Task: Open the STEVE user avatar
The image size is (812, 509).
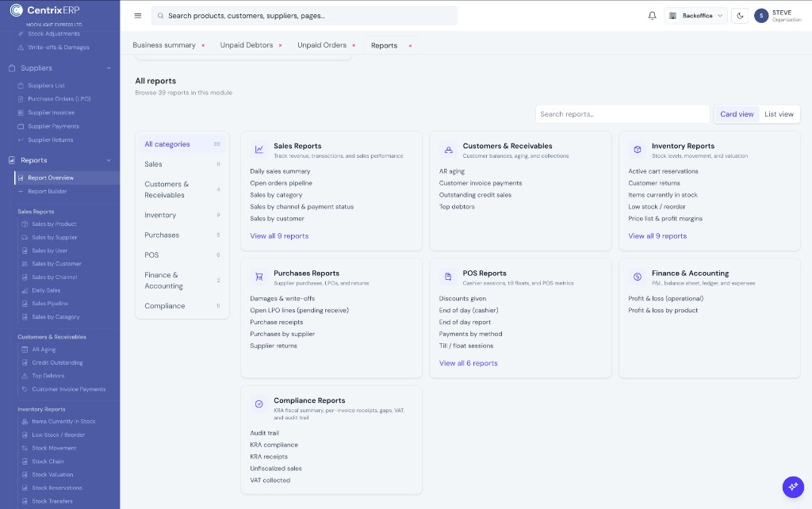Action: pos(760,16)
